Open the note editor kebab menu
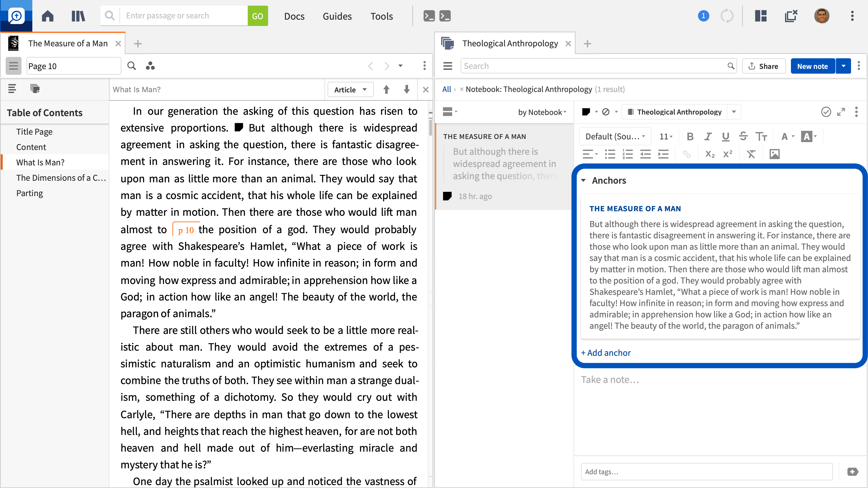This screenshot has width=868, height=488. coord(856,112)
